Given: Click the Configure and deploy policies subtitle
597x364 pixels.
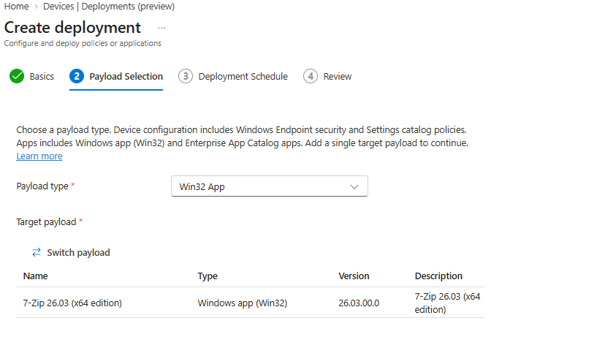Looking at the screenshot, I should [x=83, y=43].
